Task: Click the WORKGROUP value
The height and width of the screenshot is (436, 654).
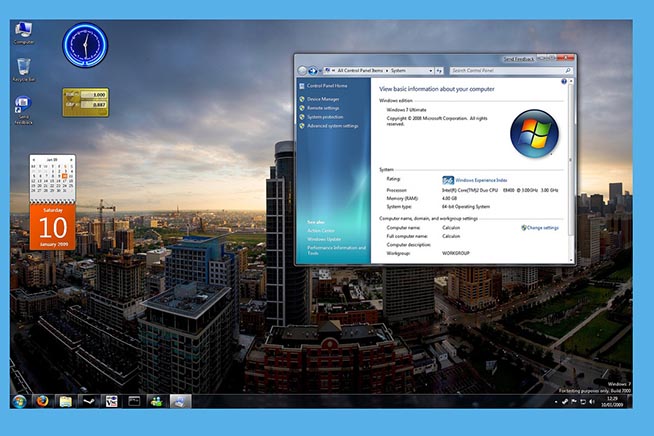Action: pyautogui.click(x=456, y=253)
